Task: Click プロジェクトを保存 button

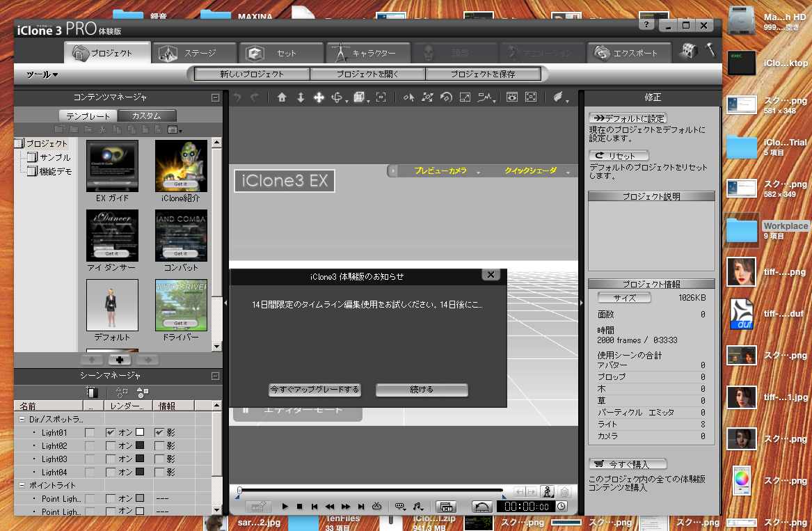Action: [483, 74]
